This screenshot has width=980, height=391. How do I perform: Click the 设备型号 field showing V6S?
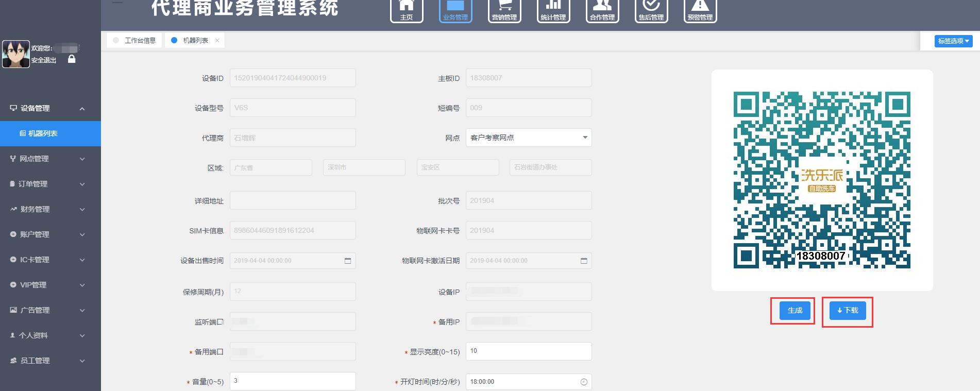(293, 108)
